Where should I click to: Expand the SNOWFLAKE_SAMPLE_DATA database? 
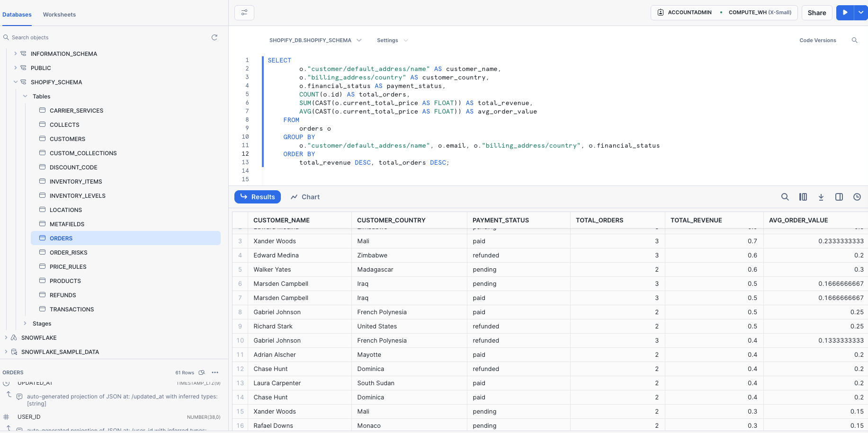pos(6,352)
